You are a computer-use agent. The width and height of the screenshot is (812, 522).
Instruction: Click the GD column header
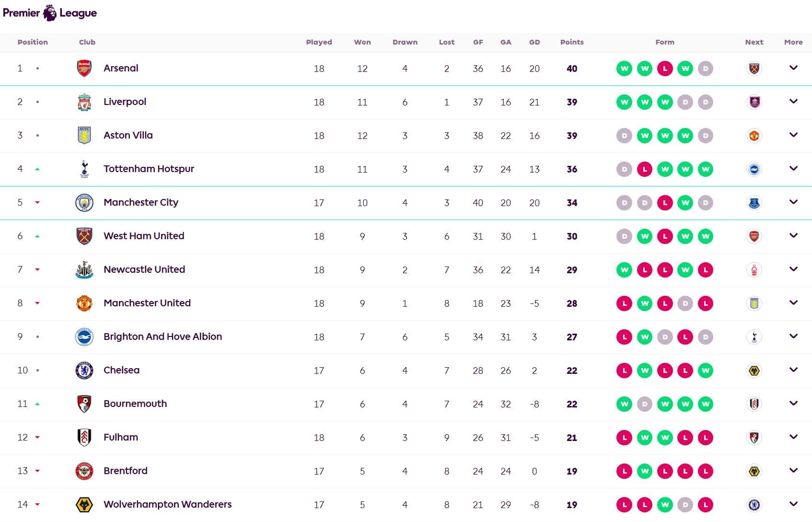pos(534,42)
